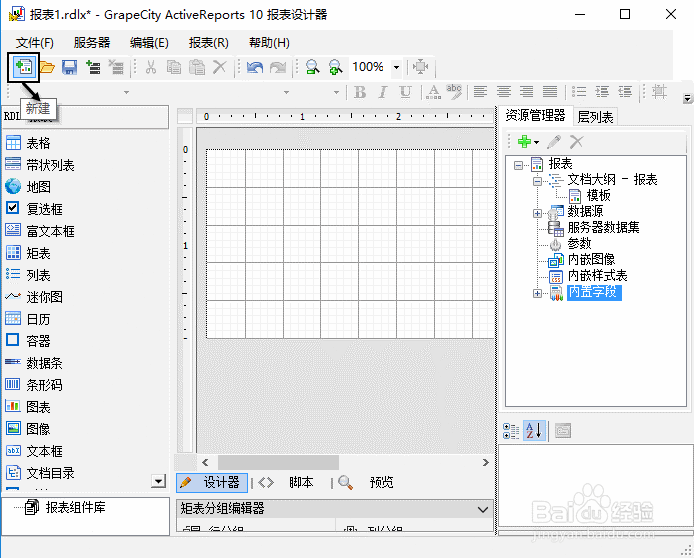
Task: Show categorized properties view
Action: (511, 431)
